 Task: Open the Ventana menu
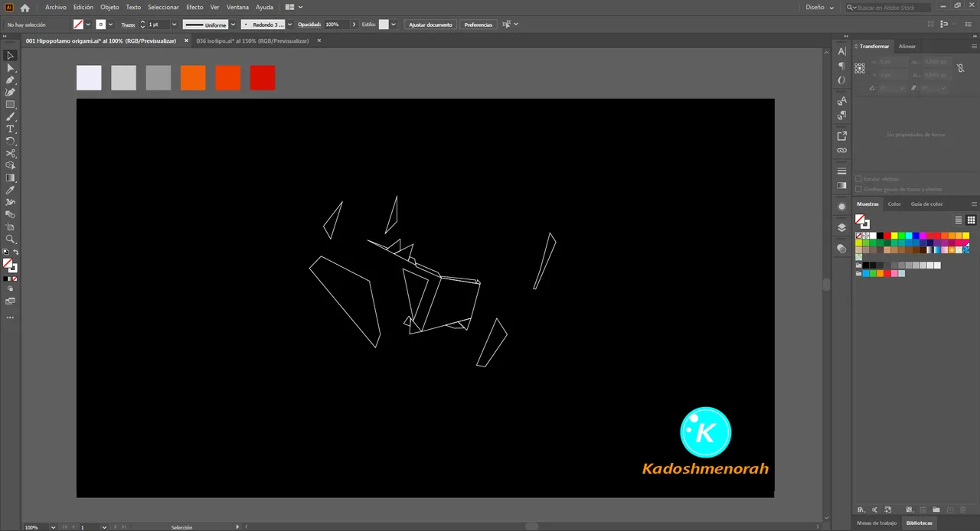[237, 7]
